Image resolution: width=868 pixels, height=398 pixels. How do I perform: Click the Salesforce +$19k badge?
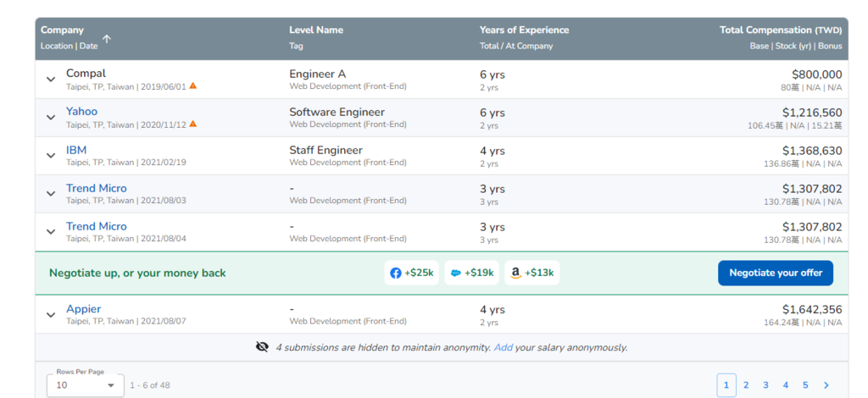pos(471,273)
